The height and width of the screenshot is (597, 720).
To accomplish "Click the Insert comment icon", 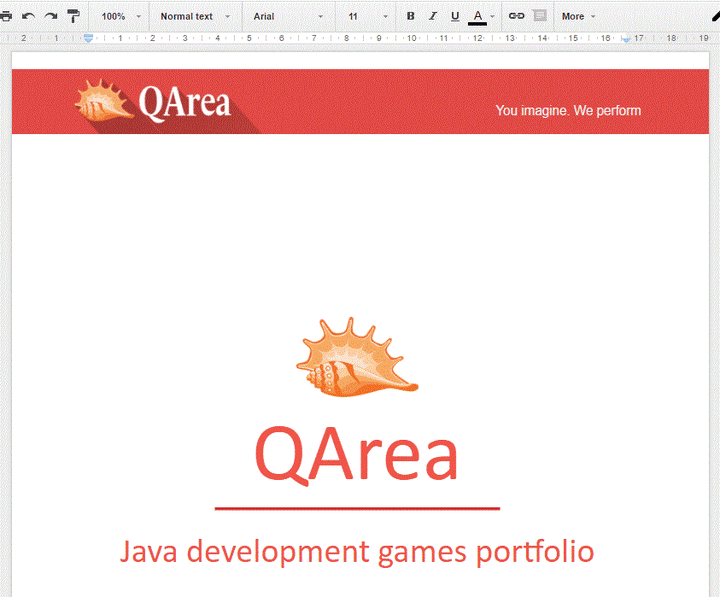I will 540,16.
